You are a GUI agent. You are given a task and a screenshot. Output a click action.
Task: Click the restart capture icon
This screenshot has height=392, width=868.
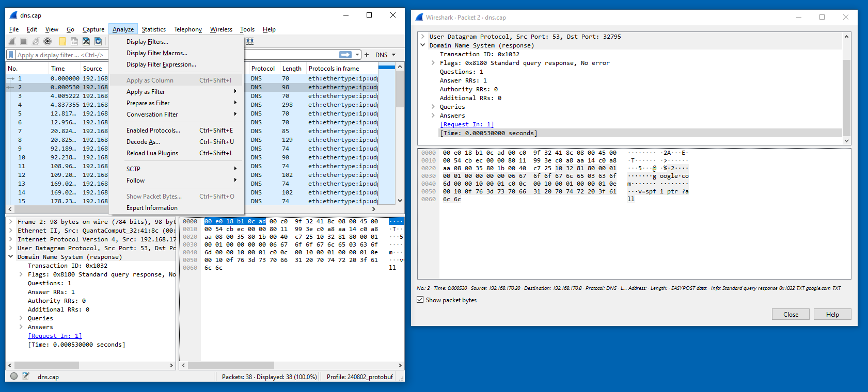point(36,41)
